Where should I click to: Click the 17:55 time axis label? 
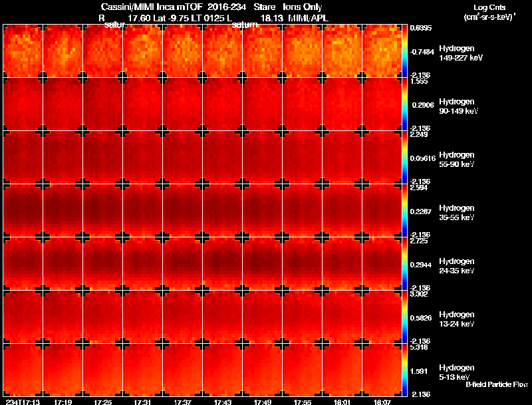point(303,402)
